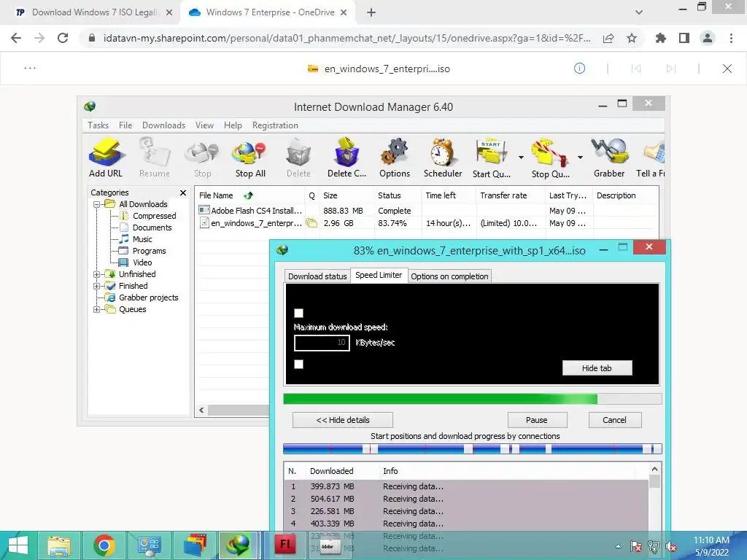Switch to the Download status tab

(x=317, y=276)
